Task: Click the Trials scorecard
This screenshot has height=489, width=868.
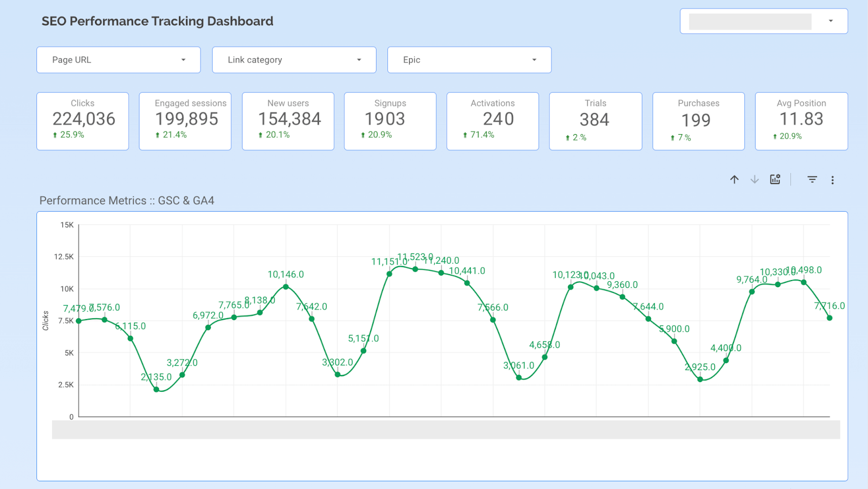Action: pyautogui.click(x=595, y=121)
